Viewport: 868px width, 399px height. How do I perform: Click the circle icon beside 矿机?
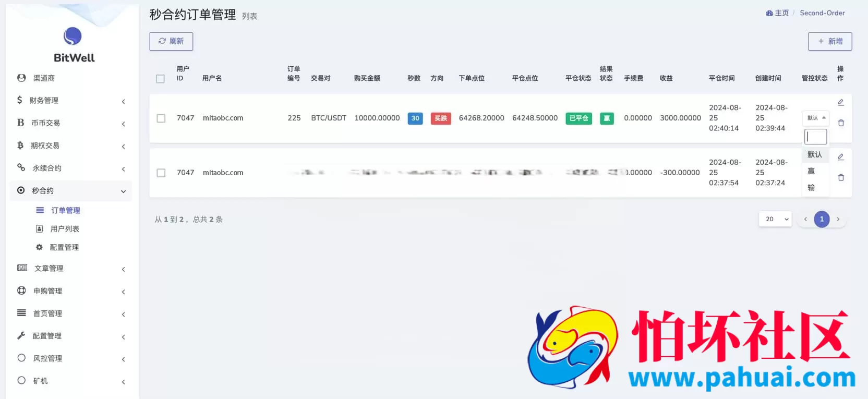coord(21,380)
